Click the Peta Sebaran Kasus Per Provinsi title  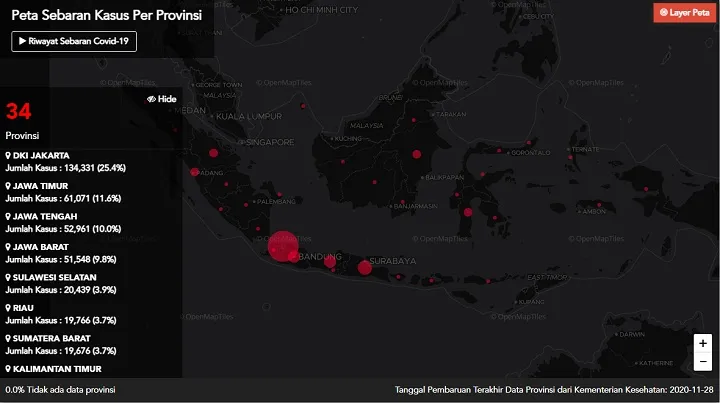click(107, 15)
